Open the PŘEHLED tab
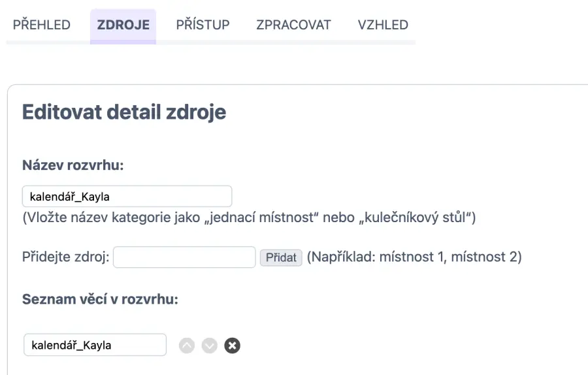The image size is (588, 375). 42,25
